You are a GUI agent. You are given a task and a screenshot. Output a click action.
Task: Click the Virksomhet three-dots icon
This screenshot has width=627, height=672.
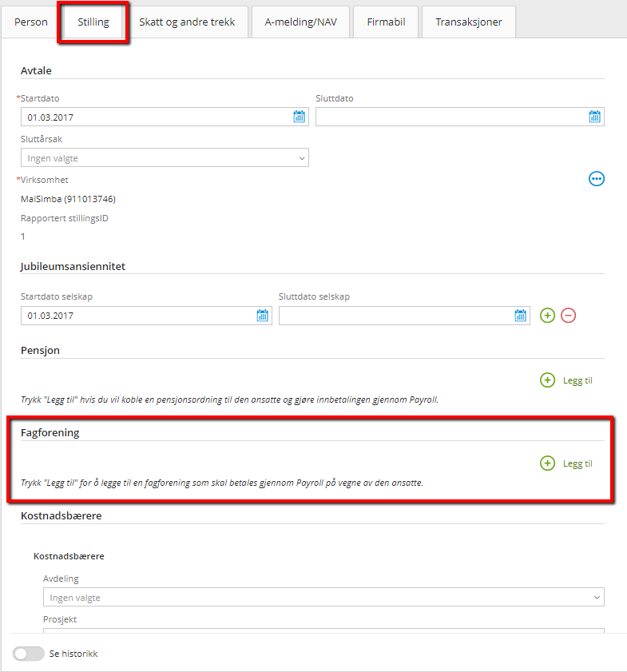[596, 179]
